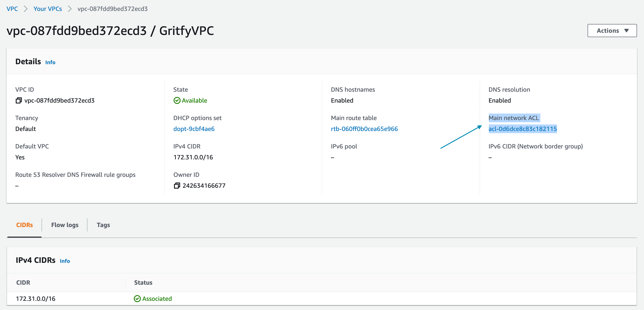Click the Tenancy value Default

coord(26,129)
